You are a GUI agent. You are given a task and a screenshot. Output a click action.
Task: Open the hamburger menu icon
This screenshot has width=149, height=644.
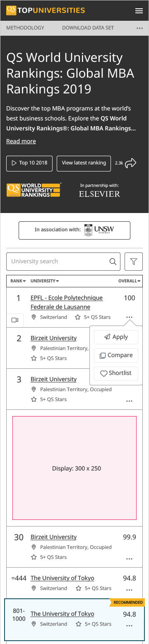tap(139, 10)
